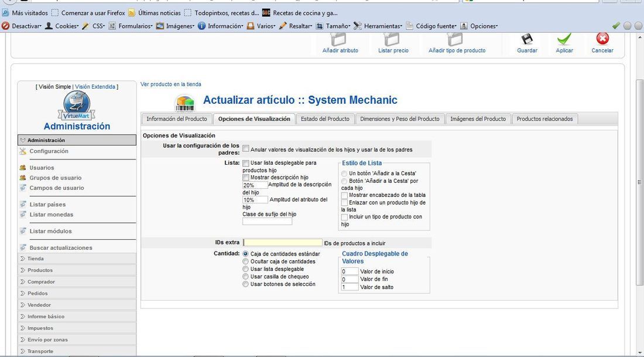
Task: Click the VirtueMart shopping cart logo
Action: pyautogui.click(x=77, y=106)
